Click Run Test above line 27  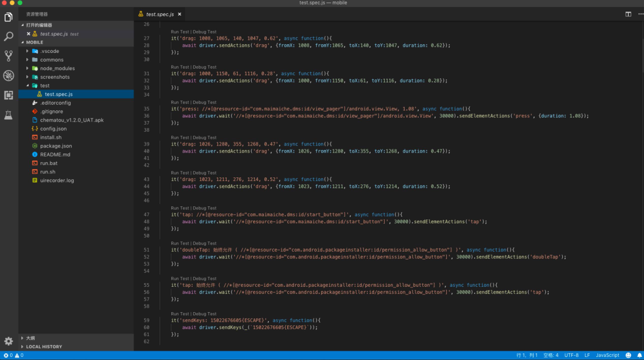[180, 32]
